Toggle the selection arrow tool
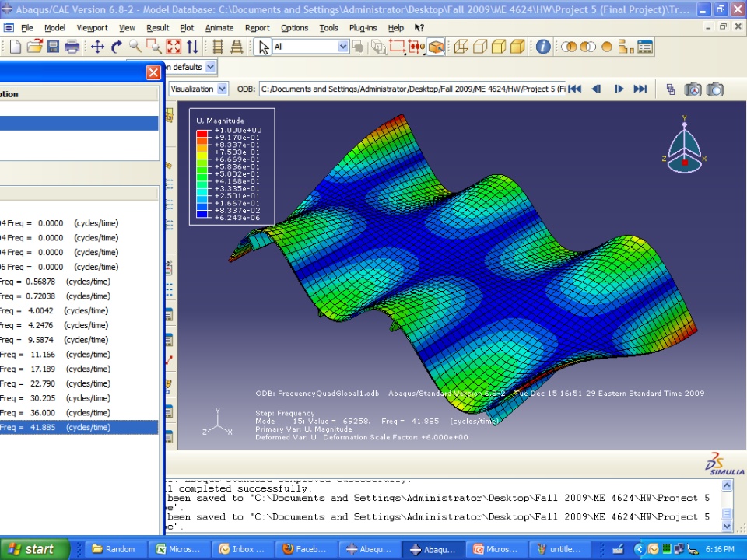747x560 pixels. point(263,47)
